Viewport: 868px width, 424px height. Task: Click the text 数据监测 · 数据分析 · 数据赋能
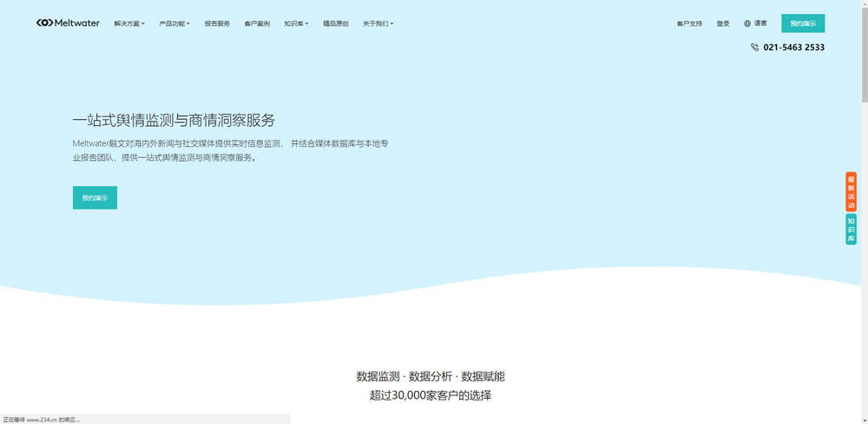pyautogui.click(x=431, y=376)
